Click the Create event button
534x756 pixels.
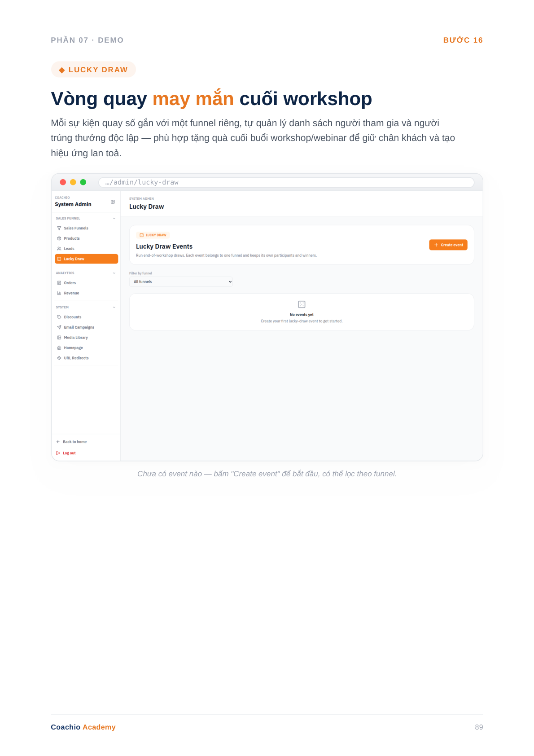[448, 245]
